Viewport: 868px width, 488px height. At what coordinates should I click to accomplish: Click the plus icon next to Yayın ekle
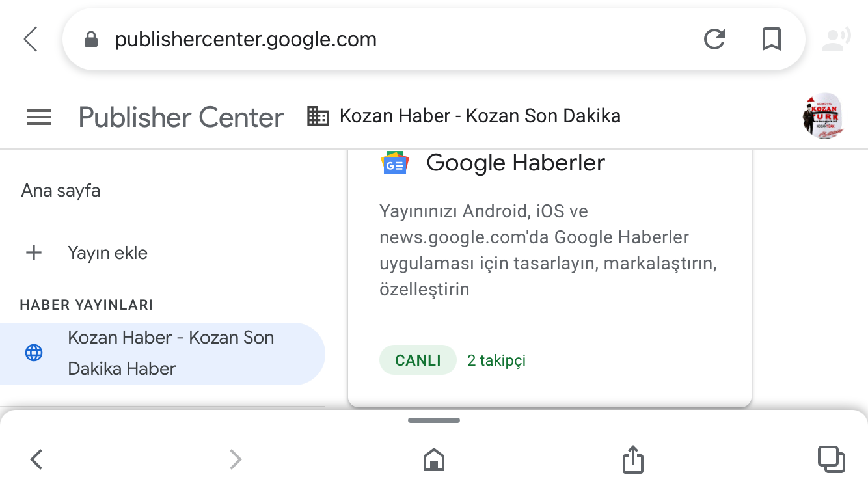click(33, 253)
